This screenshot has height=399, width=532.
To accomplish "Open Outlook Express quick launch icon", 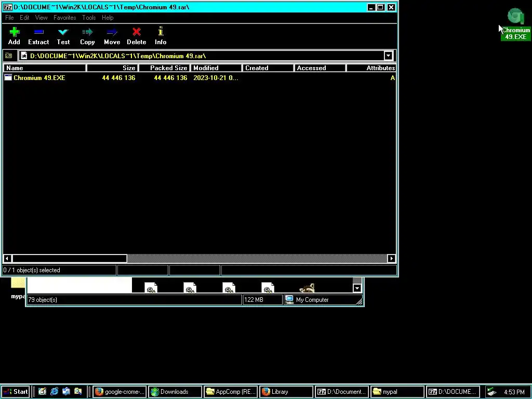I will [x=66, y=392].
